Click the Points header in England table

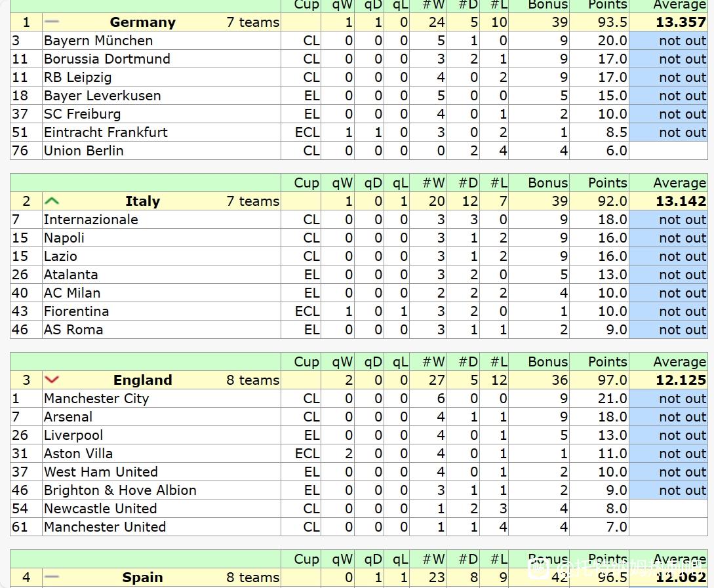click(607, 361)
